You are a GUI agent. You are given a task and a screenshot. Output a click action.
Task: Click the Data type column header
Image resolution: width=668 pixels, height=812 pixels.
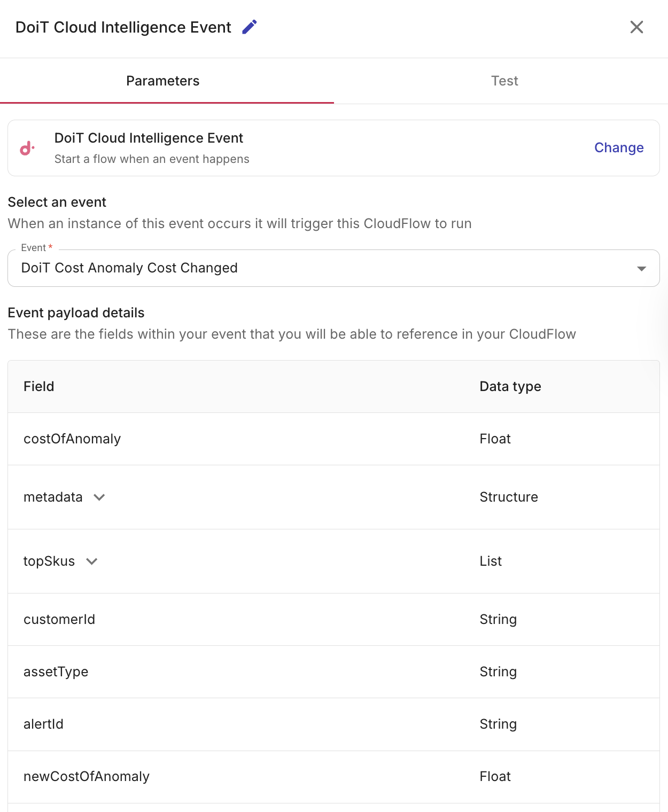[510, 387]
